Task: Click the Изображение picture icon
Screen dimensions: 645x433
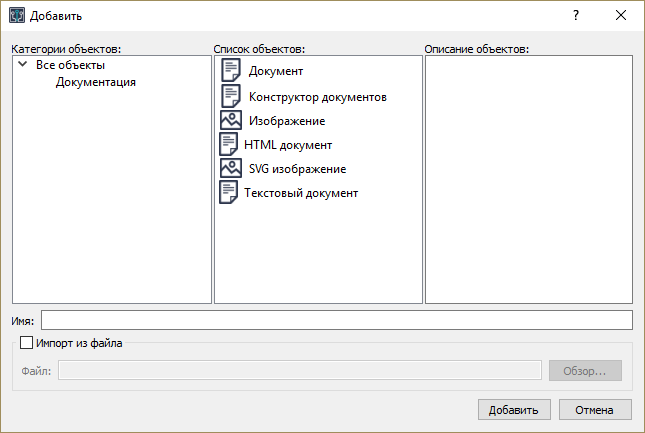Action: click(x=230, y=120)
